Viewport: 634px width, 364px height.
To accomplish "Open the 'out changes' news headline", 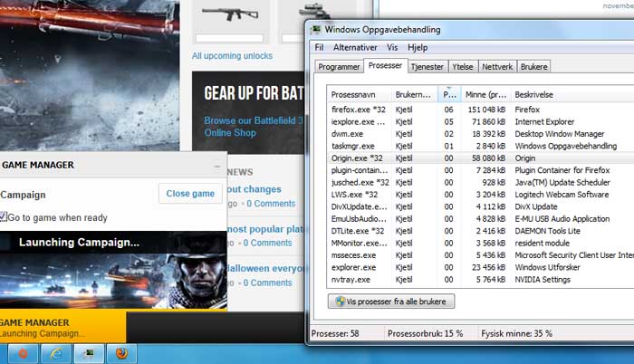I will coord(254,189).
